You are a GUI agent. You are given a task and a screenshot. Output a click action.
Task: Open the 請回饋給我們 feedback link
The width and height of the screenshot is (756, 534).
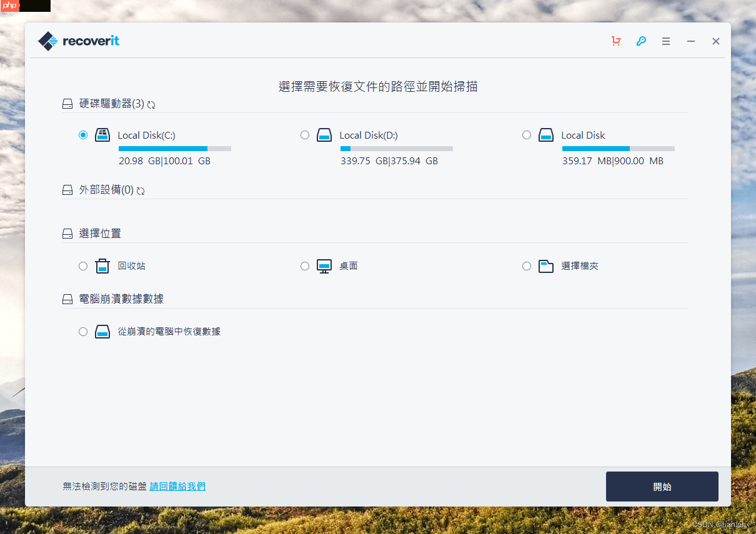[177, 486]
